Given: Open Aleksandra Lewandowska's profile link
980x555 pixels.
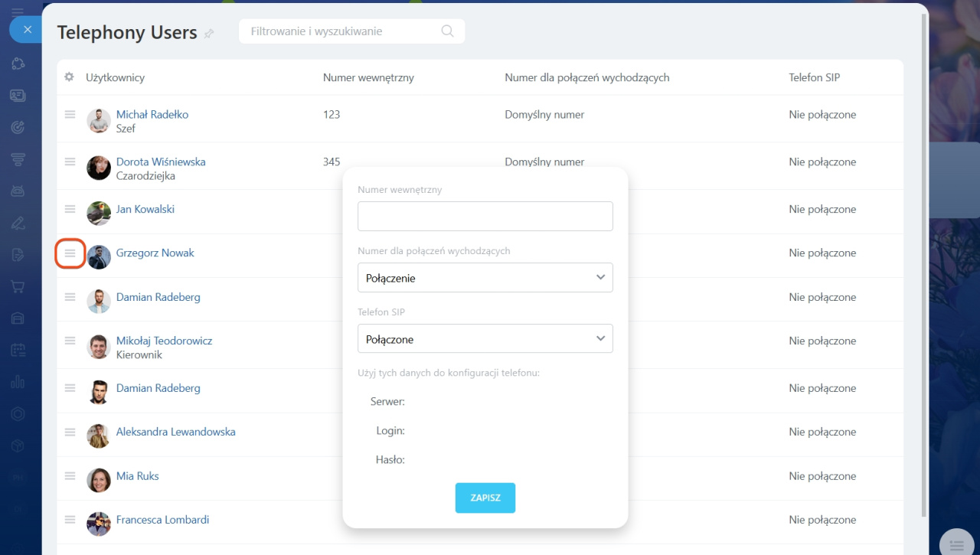Looking at the screenshot, I should coord(175,432).
